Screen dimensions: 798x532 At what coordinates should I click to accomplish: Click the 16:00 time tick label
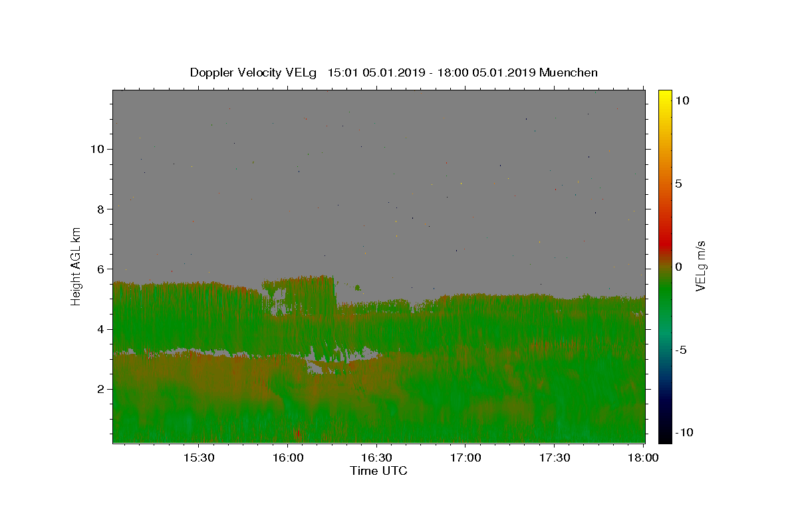coord(288,458)
